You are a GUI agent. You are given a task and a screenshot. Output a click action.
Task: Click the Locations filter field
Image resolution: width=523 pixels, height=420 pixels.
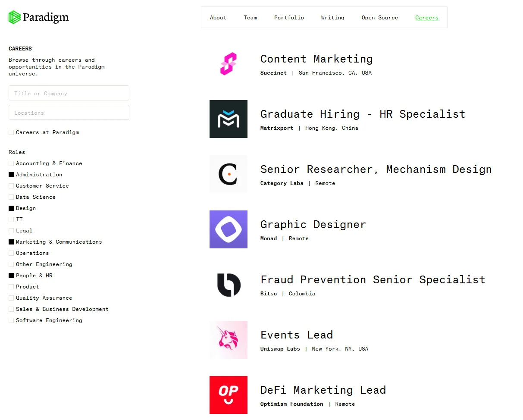69,113
